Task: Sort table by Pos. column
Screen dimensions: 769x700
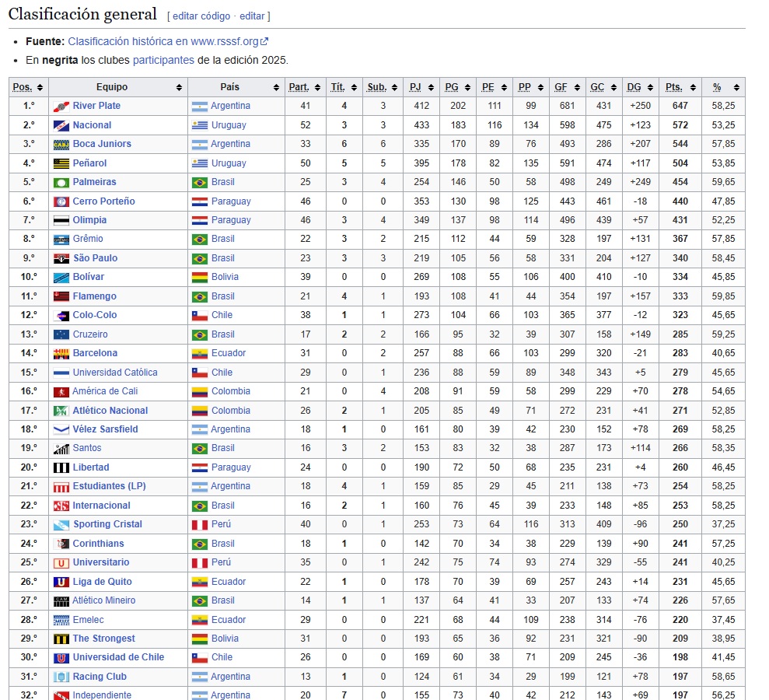Action: click(x=40, y=87)
